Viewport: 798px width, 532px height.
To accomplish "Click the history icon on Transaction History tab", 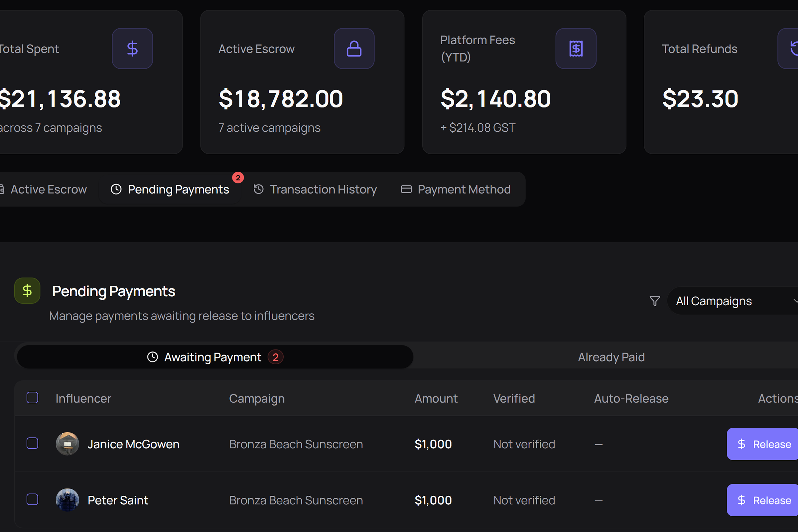I will tap(259, 189).
